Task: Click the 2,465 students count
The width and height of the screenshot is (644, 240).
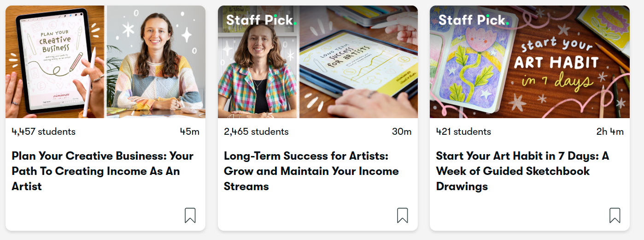Action: click(x=256, y=132)
